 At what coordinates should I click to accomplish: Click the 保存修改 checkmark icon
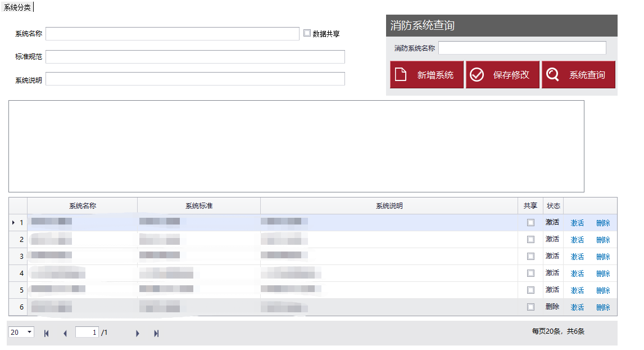click(x=477, y=75)
